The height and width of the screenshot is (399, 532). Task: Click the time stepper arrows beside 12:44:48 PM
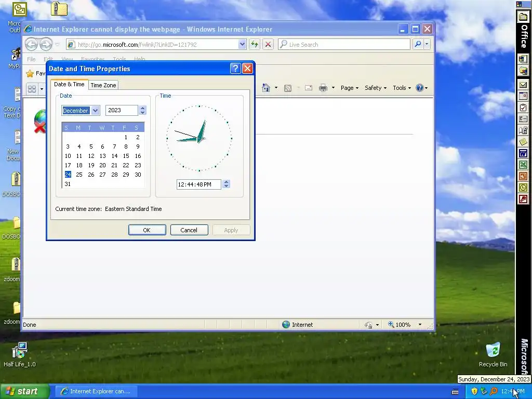click(x=227, y=184)
